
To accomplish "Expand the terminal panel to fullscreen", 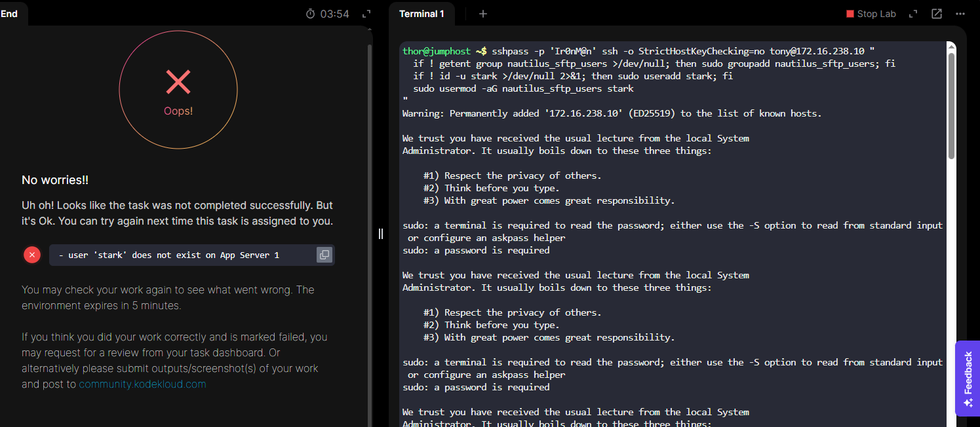I will [912, 14].
